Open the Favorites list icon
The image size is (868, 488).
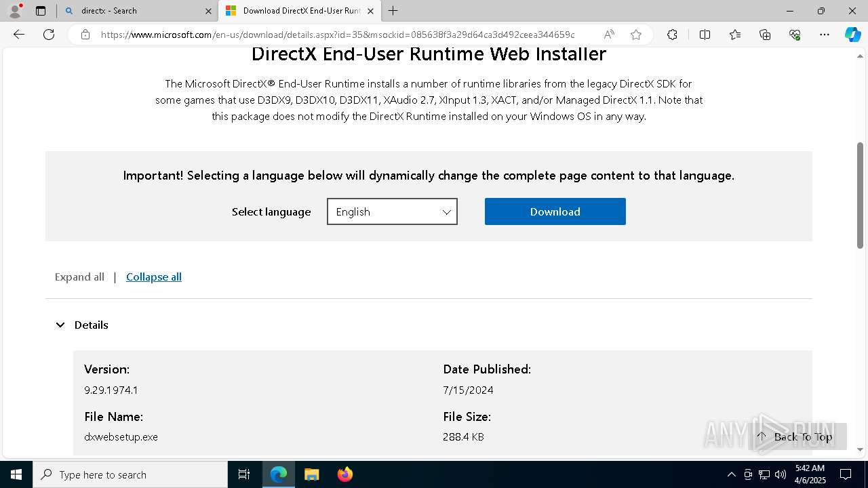pyautogui.click(x=735, y=35)
